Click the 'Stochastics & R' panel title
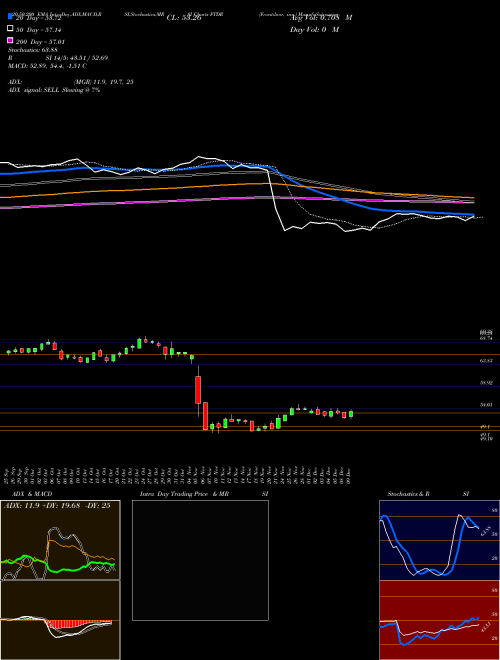The image size is (500, 660). [408, 494]
